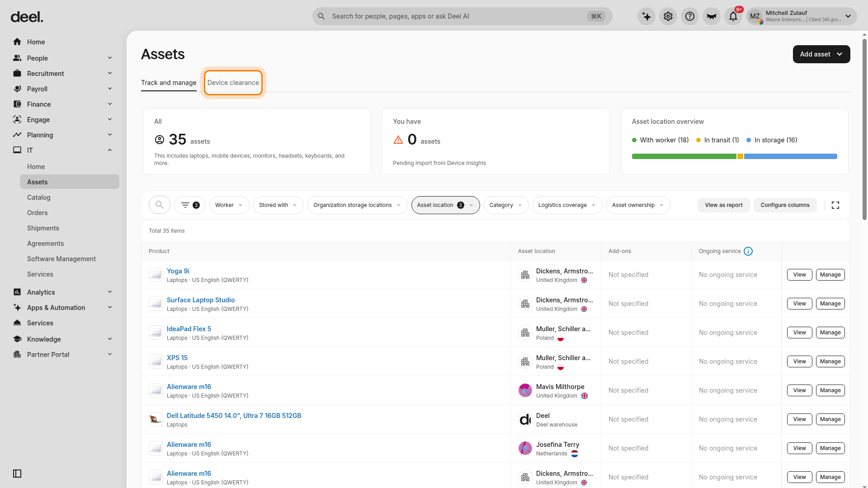The width and height of the screenshot is (868, 488).
Task: Open Software Management in sidebar
Action: tap(61, 259)
